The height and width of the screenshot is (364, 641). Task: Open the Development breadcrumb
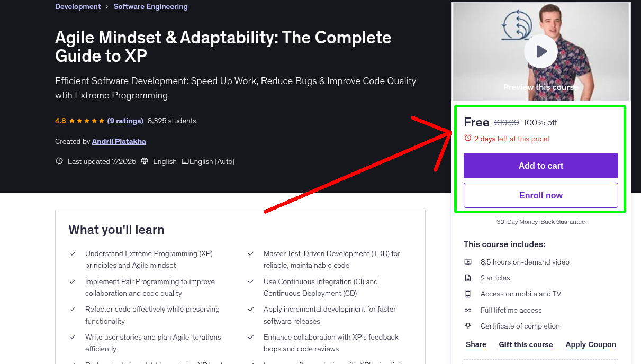click(77, 6)
